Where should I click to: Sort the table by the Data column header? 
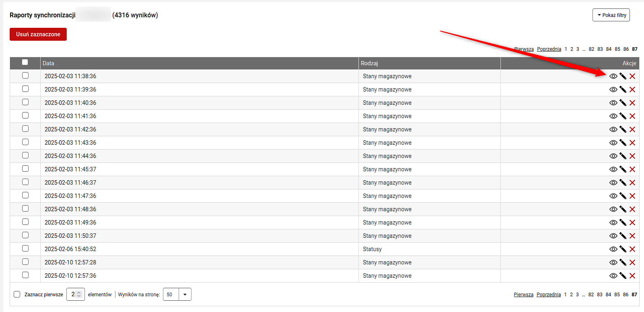[48, 63]
